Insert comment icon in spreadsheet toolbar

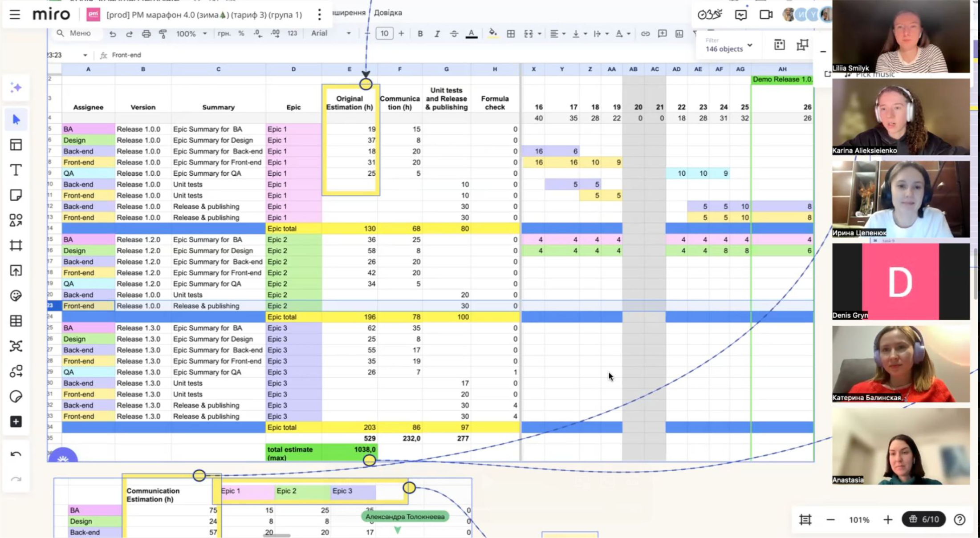tap(662, 33)
